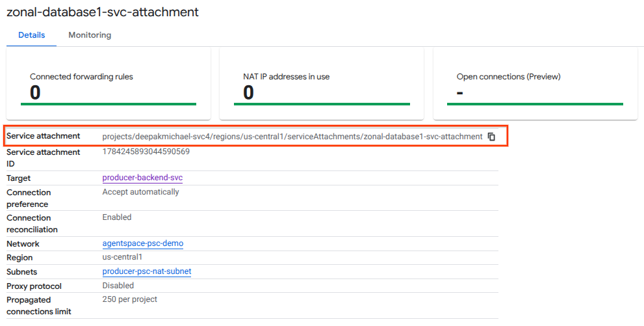This screenshot has width=644, height=326.
Task: Click the 250 per project limit value
Action: click(130, 299)
